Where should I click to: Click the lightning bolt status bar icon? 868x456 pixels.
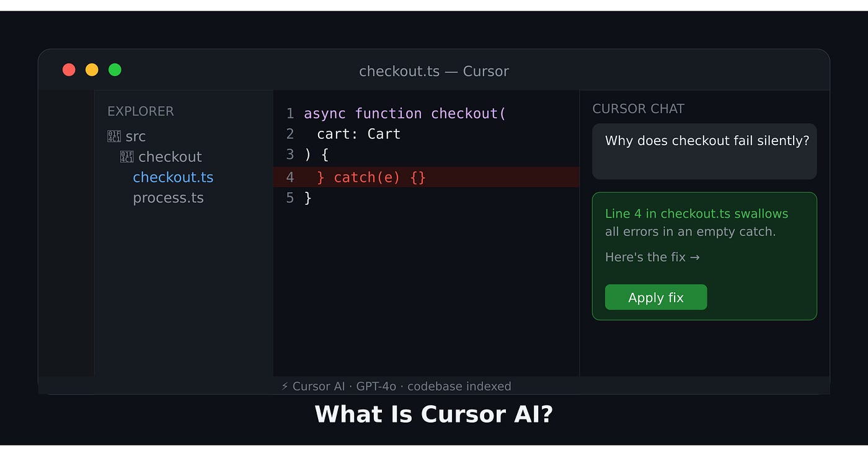coord(285,386)
